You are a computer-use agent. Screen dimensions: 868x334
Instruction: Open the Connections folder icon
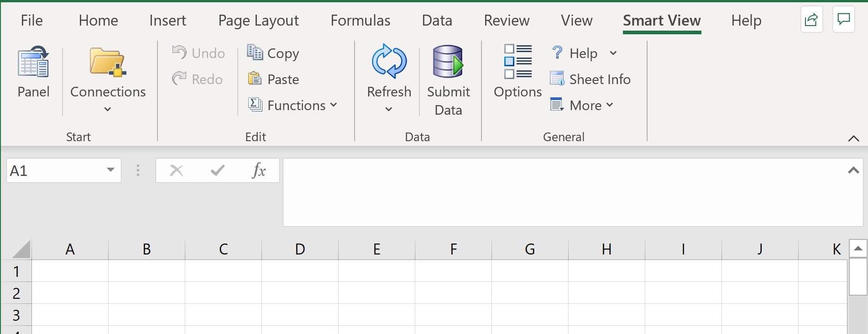[x=108, y=62]
